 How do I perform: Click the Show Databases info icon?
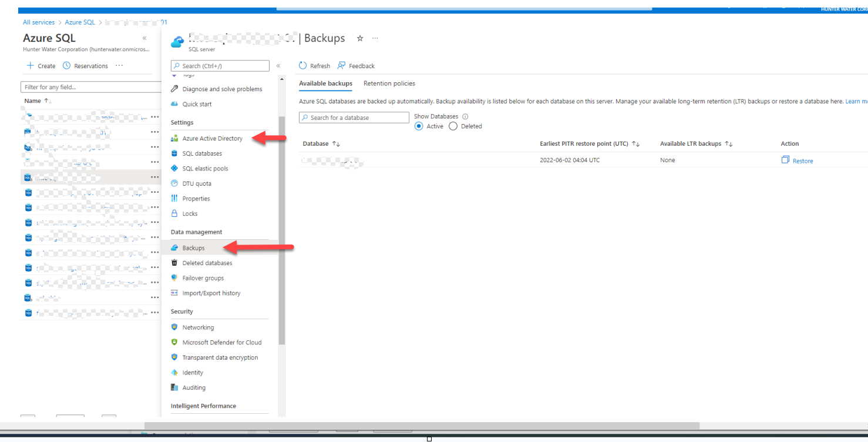coord(465,116)
